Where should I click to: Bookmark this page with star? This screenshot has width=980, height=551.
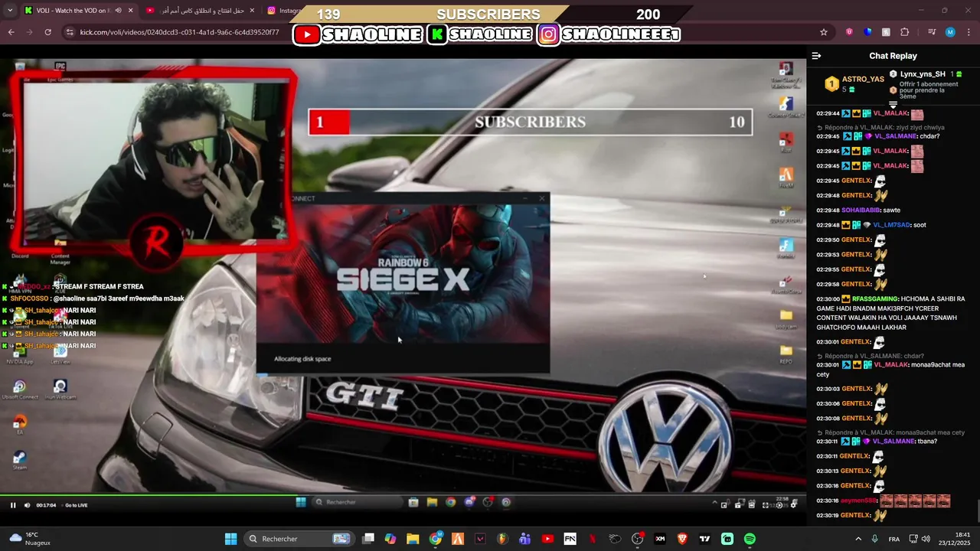(824, 32)
